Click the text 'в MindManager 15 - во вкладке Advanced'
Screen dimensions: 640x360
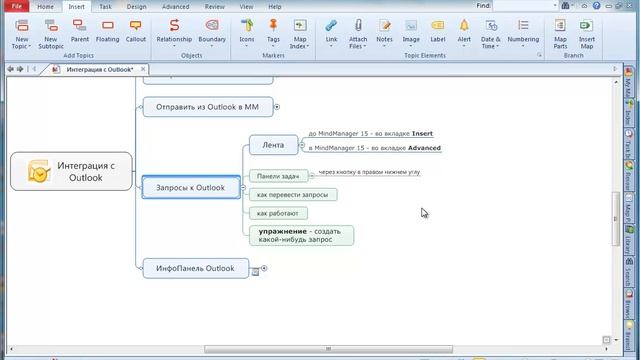coord(375,148)
